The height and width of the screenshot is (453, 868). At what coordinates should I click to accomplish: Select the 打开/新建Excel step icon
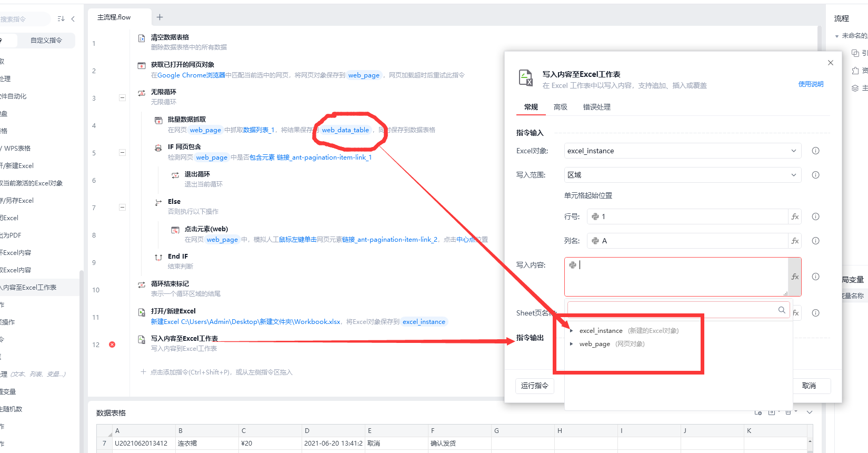pyautogui.click(x=142, y=312)
